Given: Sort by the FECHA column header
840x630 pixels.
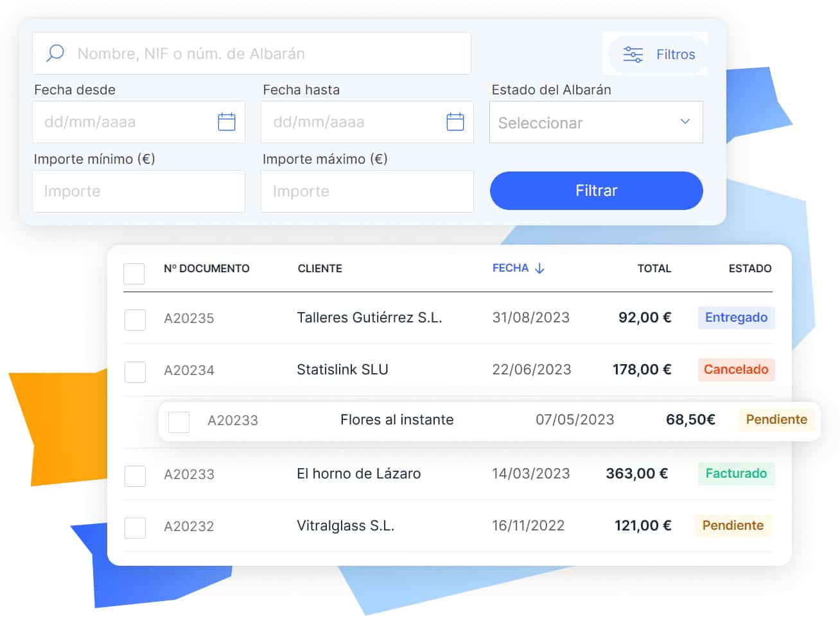Looking at the screenshot, I should click(x=510, y=268).
